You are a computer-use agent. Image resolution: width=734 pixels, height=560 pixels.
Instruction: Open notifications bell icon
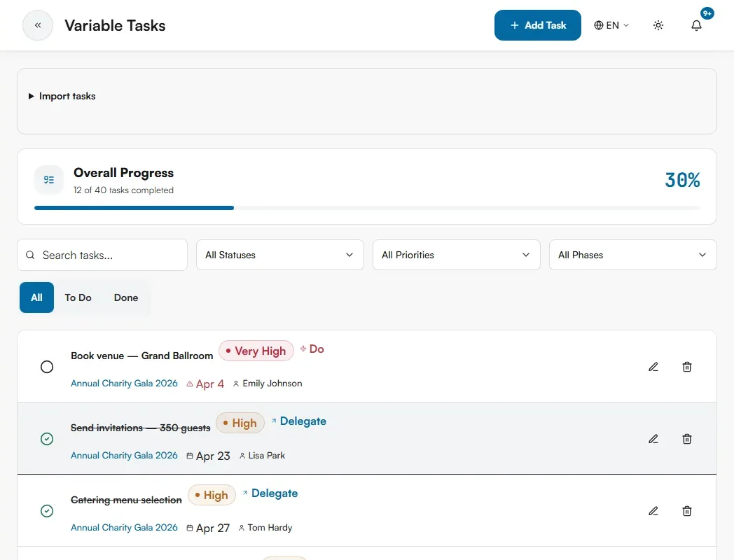pos(697,25)
